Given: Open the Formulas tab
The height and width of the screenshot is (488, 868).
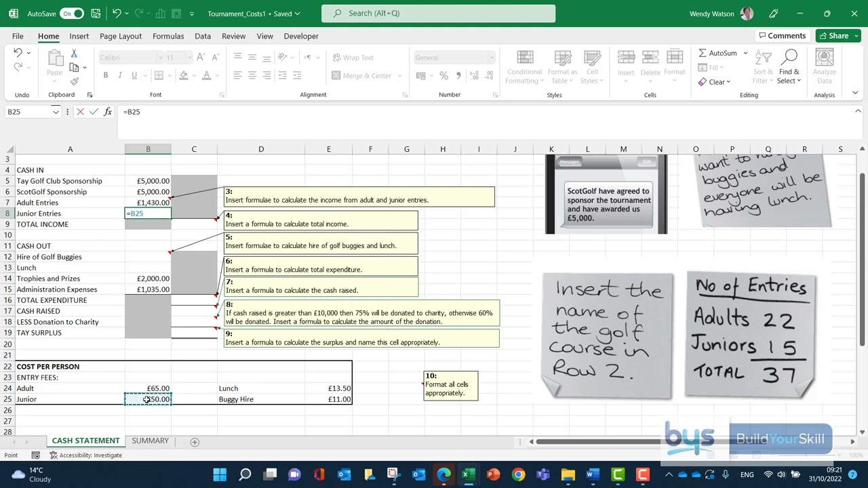Looking at the screenshot, I should click(168, 36).
